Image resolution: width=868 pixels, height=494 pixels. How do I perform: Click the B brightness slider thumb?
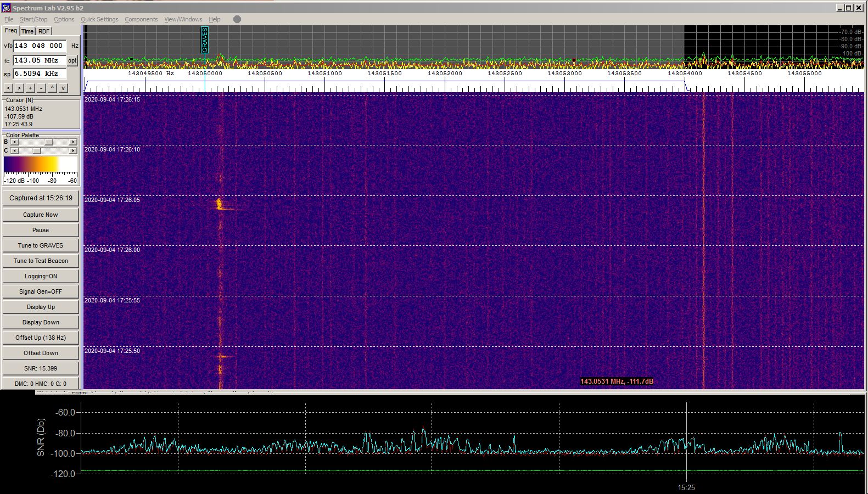coord(49,142)
